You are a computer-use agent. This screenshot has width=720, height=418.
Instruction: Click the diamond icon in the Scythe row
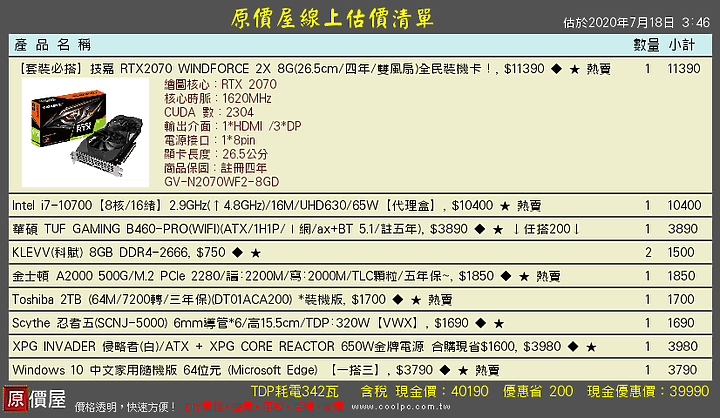point(481,323)
